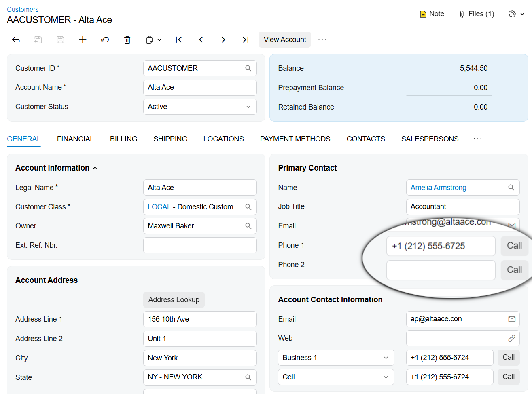Image resolution: width=532 pixels, height=394 pixels.
Task: Collapse the Account Information section
Action: [95, 168]
